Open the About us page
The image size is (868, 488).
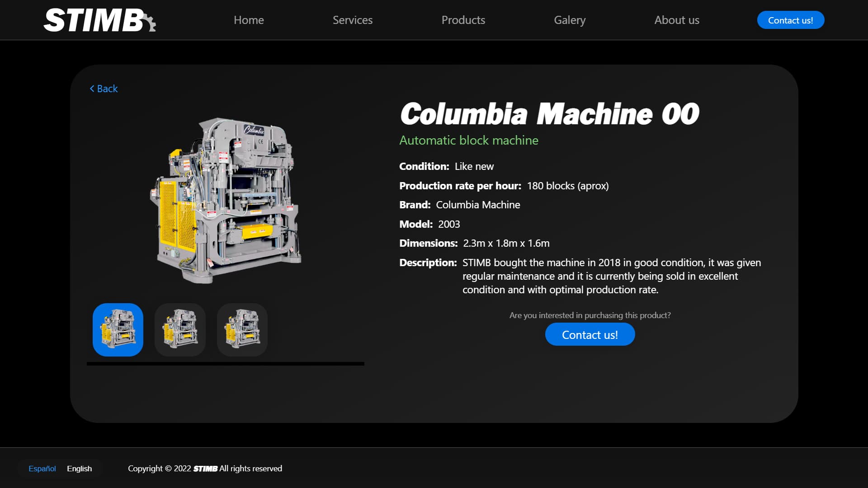click(x=677, y=20)
